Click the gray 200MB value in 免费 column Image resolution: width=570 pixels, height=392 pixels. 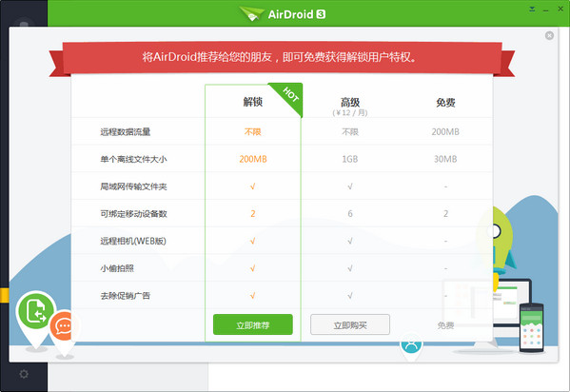tap(445, 131)
